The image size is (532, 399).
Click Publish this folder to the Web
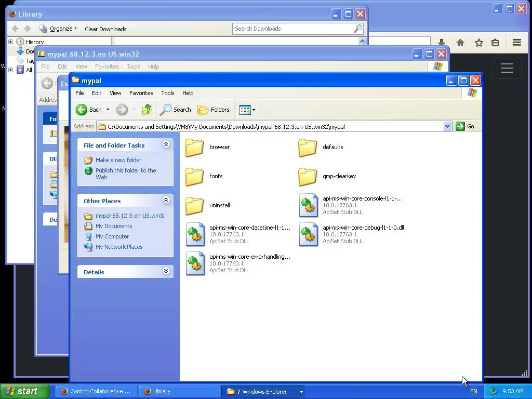pyautogui.click(x=126, y=174)
